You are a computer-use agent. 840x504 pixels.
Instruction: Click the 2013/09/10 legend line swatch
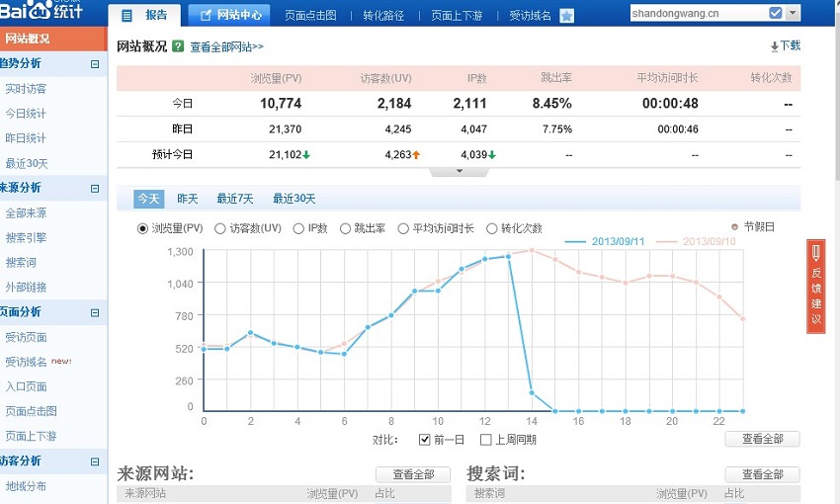(666, 241)
